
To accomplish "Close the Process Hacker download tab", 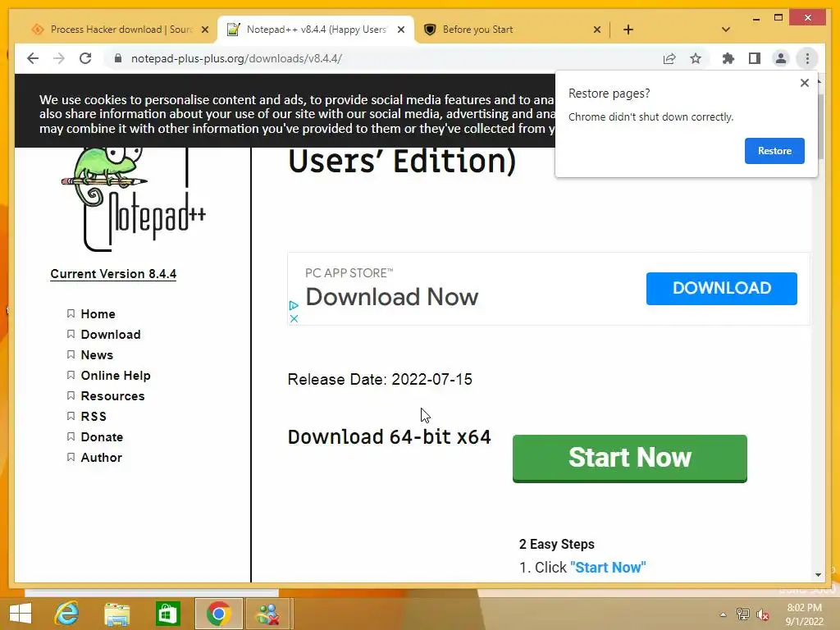I will [x=204, y=30].
